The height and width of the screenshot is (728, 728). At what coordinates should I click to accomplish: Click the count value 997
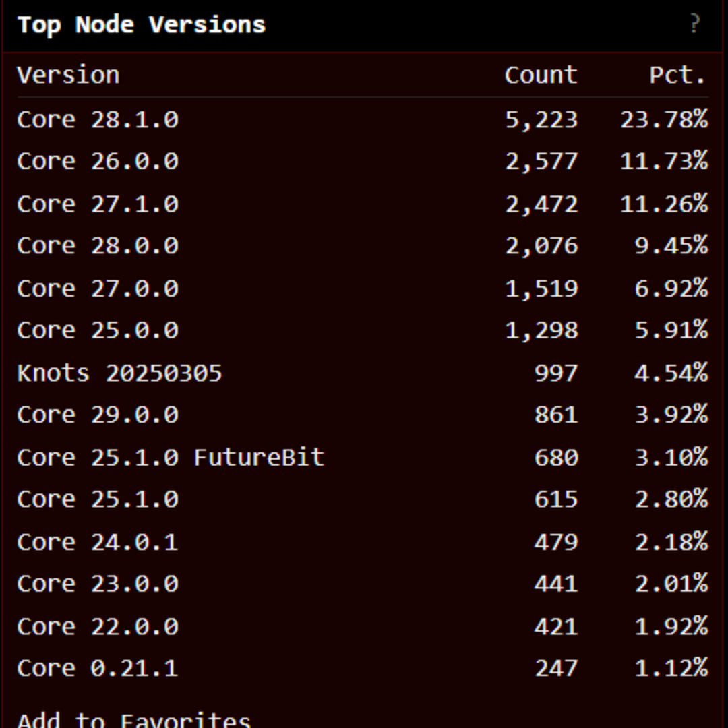coord(555,373)
